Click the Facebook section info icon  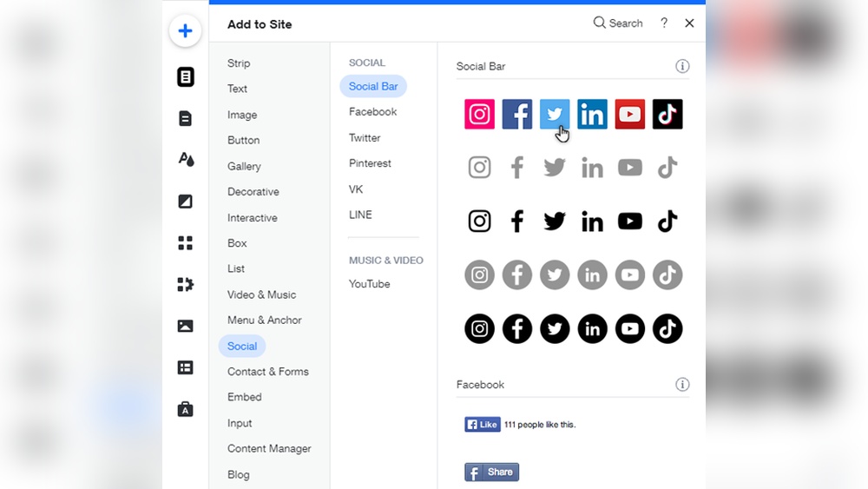point(682,384)
